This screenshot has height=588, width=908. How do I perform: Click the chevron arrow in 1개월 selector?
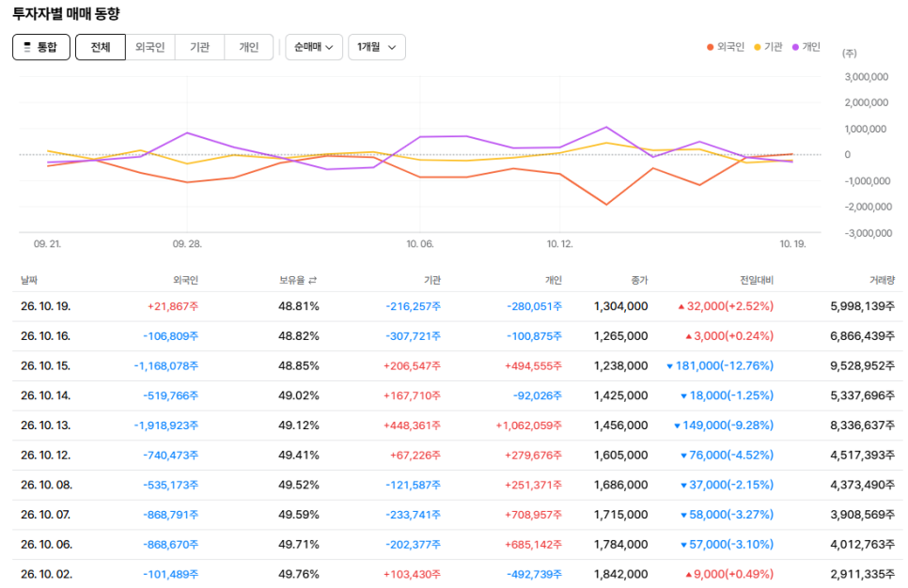point(392,48)
